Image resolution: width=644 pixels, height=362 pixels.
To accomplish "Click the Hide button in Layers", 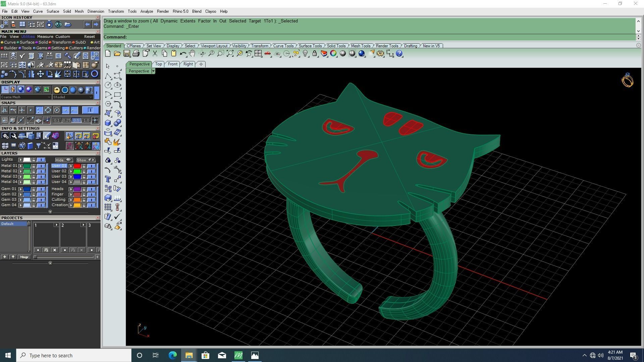I will [x=64, y=160].
